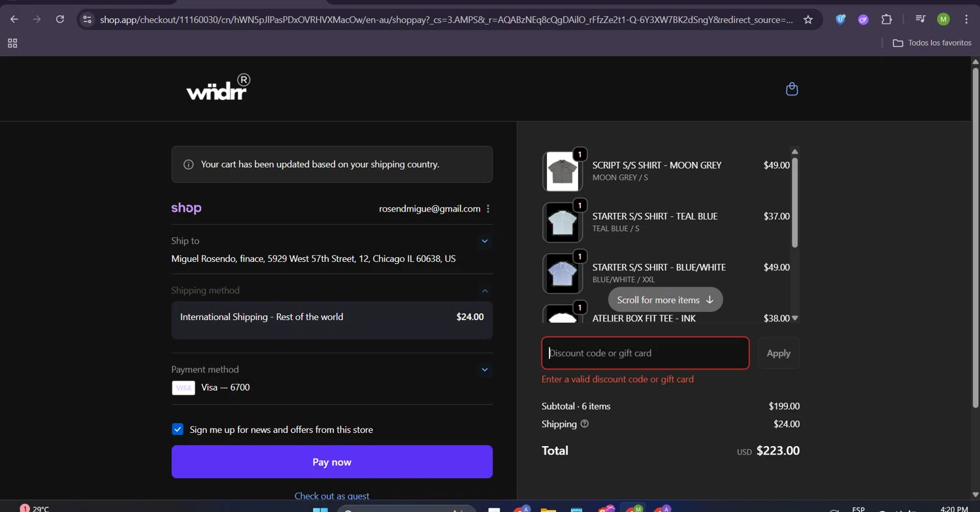Viewport: 980px width, 512px height.
Task: Expand the Ship to section
Action: coord(485,241)
